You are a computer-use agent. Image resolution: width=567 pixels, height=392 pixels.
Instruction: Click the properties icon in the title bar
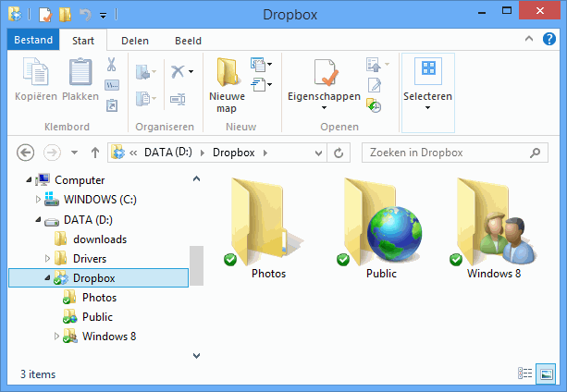tap(45, 15)
